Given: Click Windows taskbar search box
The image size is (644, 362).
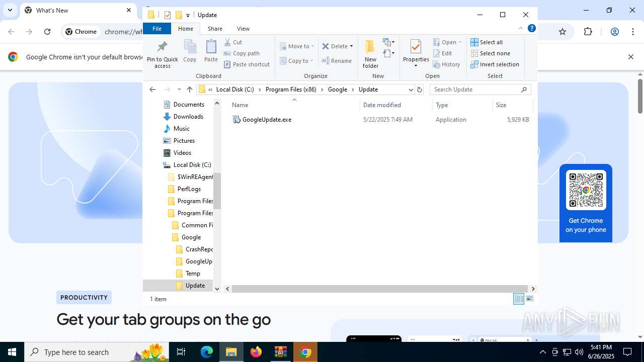Looking at the screenshot, I should pyautogui.click(x=96, y=352).
